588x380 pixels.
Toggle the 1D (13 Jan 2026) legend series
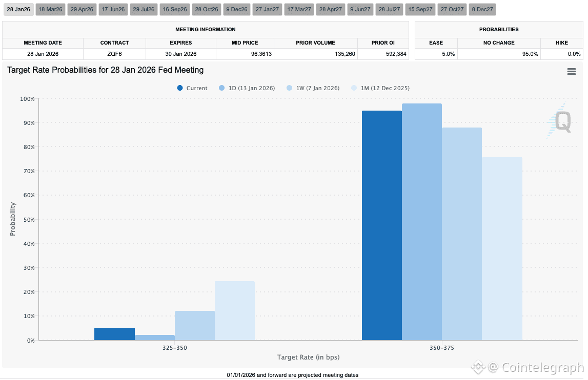pos(247,88)
